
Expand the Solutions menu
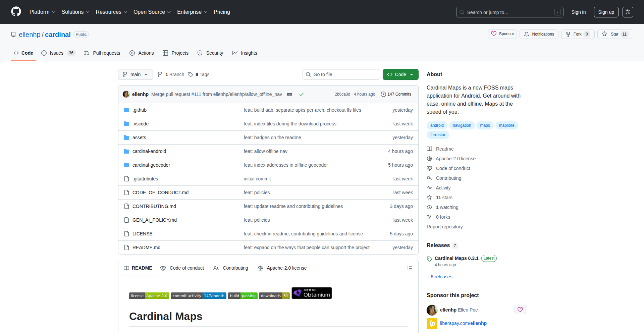click(x=75, y=12)
